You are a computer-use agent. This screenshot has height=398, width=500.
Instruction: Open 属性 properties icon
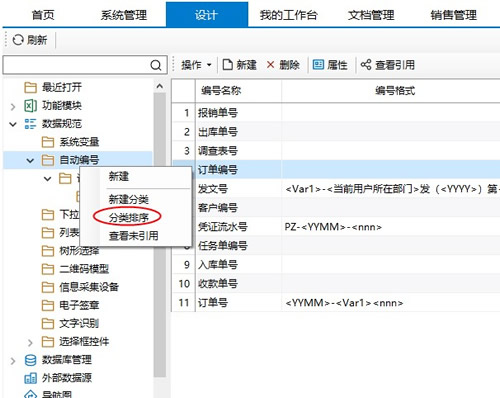(x=318, y=65)
